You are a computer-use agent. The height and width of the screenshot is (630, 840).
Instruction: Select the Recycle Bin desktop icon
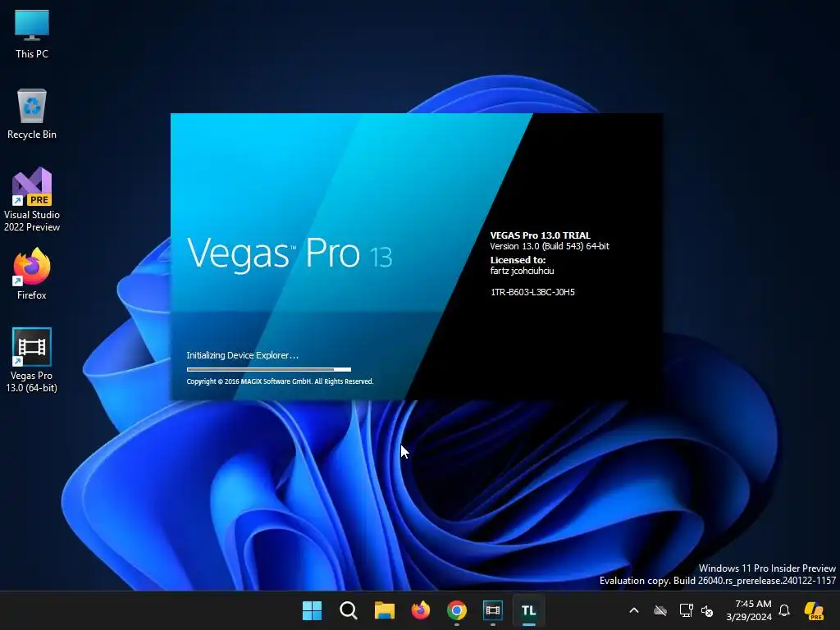coord(32,114)
